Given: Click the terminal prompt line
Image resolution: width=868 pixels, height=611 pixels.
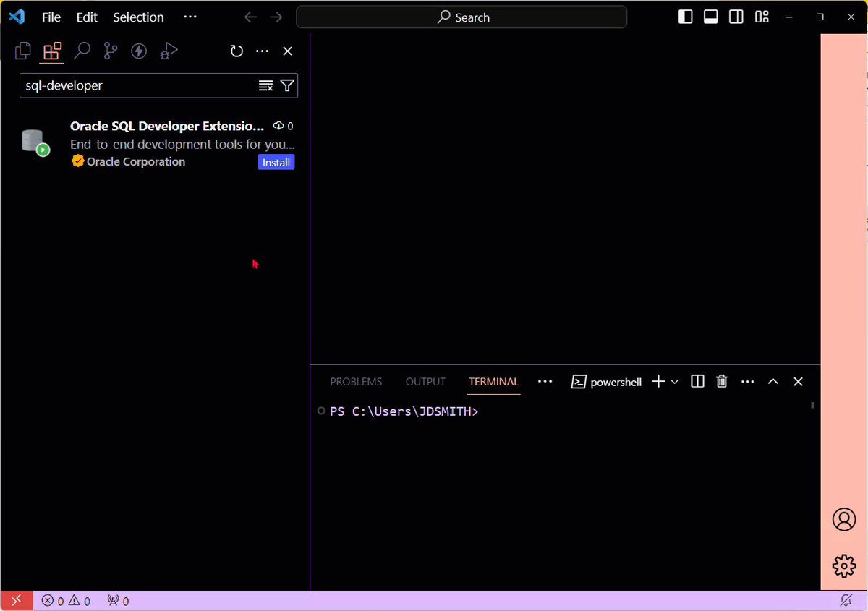Looking at the screenshot, I should click(x=404, y=411).
